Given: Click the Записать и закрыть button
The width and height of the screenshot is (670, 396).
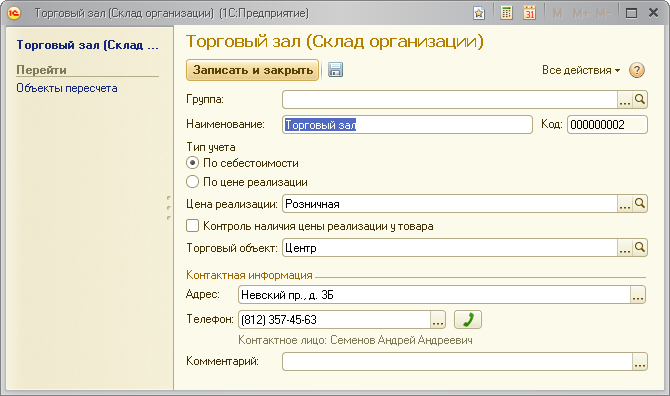Looking at the screenshot, I should [253, 70].
